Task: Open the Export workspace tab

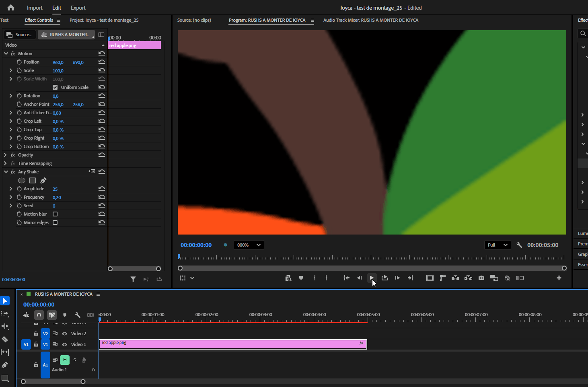Action: point(78,8)
